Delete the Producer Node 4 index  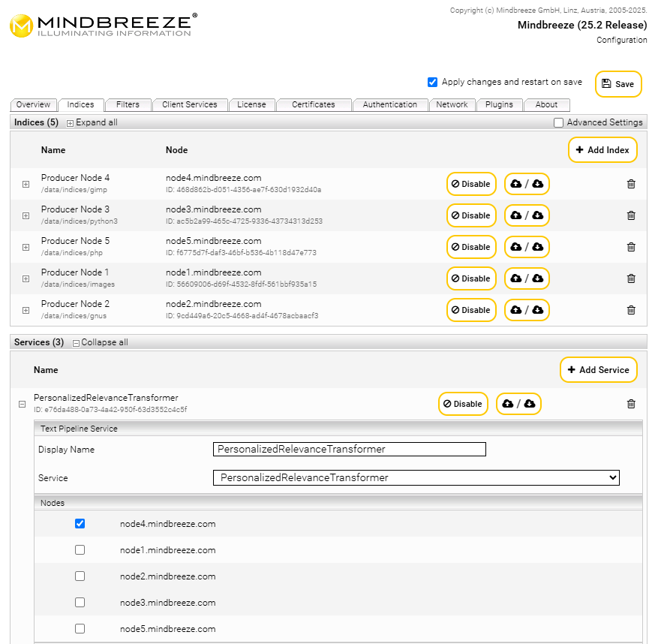pos(631,184)
